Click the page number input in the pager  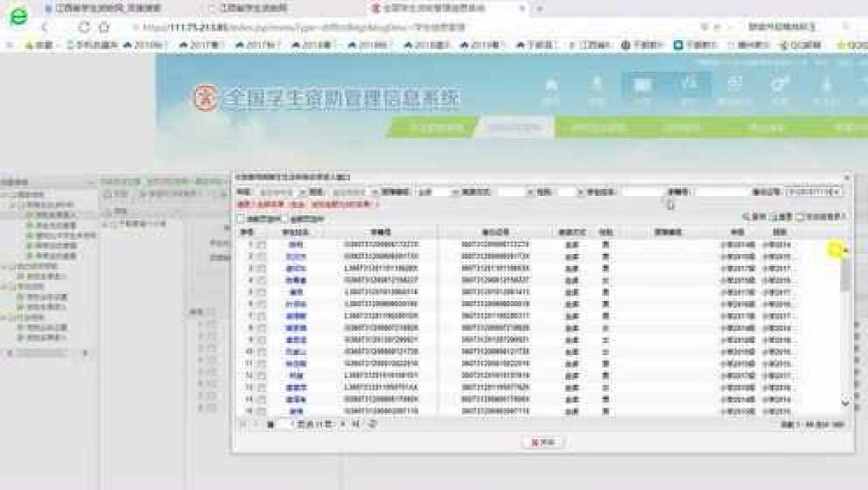(x=284, y=424)
